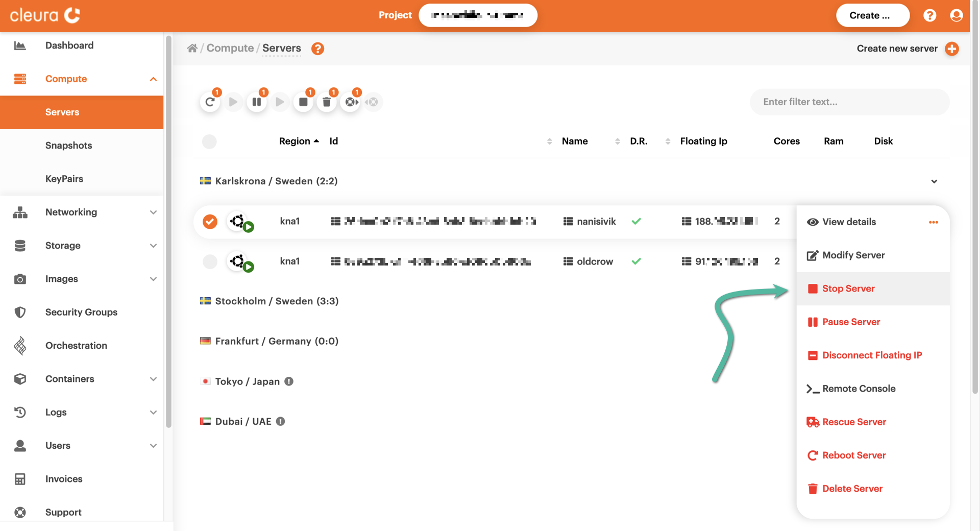Image resolution: width=980 pixels, height=531 pixels.
Task: Click the filter text input field
Action: click(x=849, y=102)
